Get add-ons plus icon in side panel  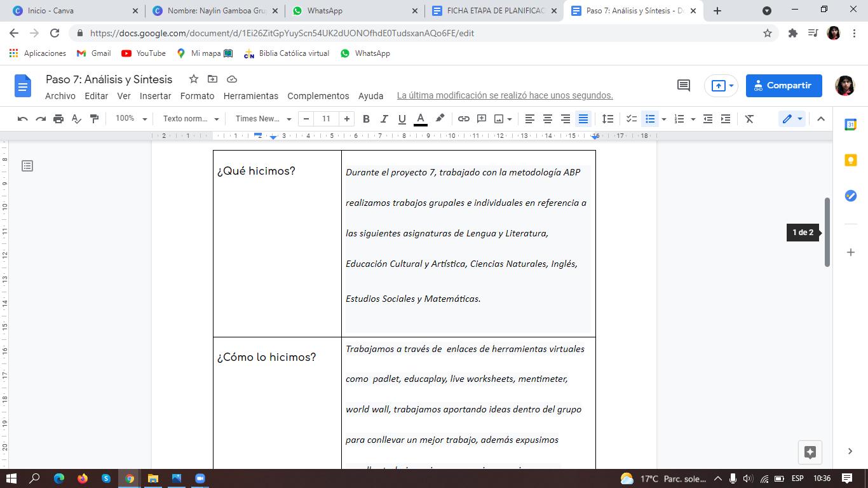pos(850,252)
